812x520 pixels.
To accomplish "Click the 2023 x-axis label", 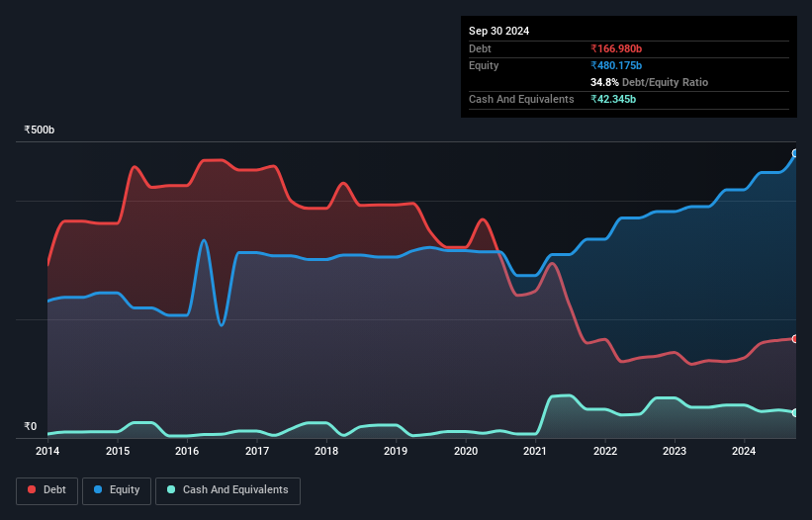I will (675, 451).
